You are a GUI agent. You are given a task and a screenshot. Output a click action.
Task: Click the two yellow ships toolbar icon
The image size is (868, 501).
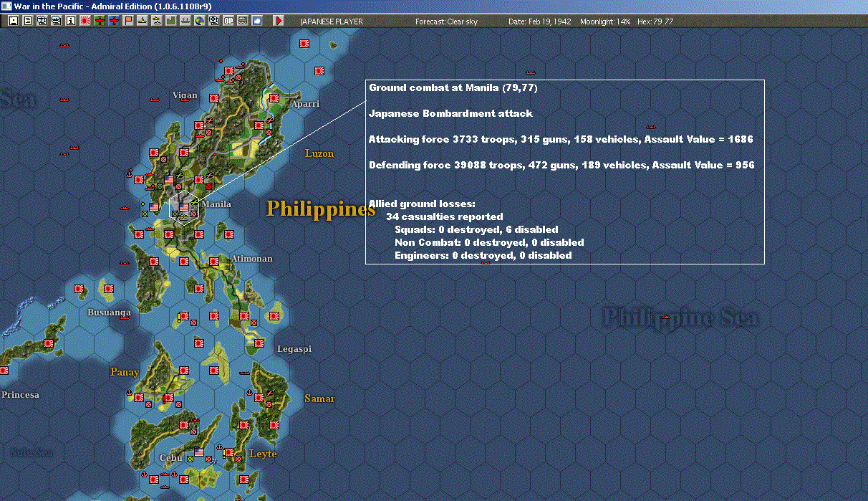click(156, 21)
